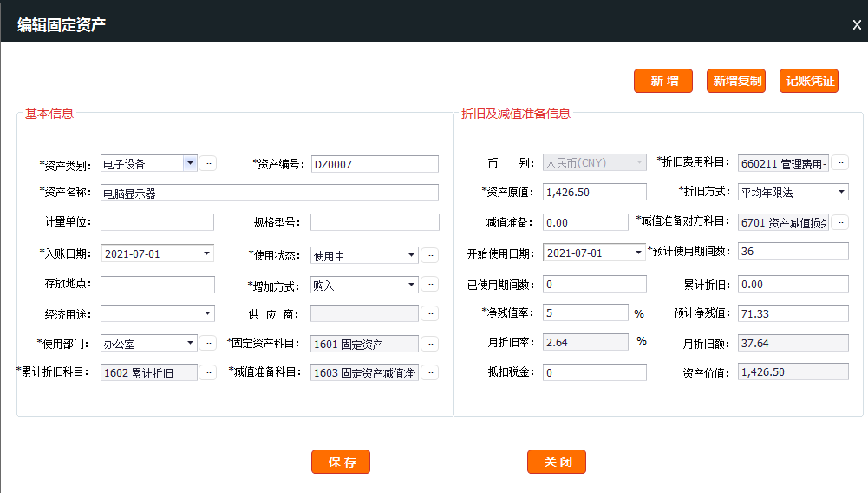The image size is (868, 493).
Task: Click the ellipsis button for 累计折旧科目
Action: tap(208, 372)
